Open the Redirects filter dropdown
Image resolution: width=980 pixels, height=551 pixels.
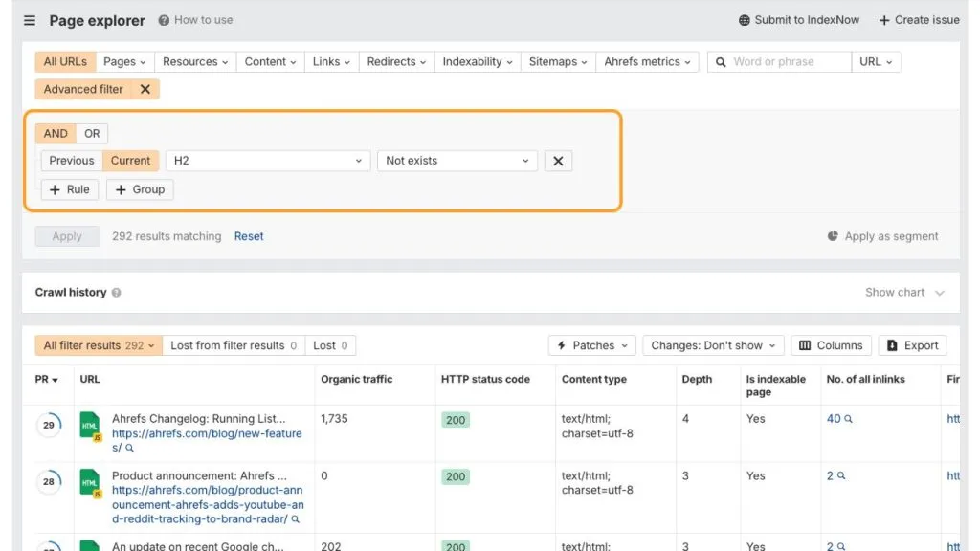coord(396,62)
